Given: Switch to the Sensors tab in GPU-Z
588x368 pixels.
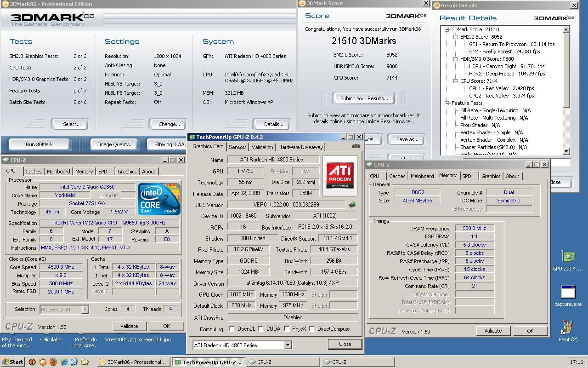Looking at the screenshot, I should click(x=237, y=147).
